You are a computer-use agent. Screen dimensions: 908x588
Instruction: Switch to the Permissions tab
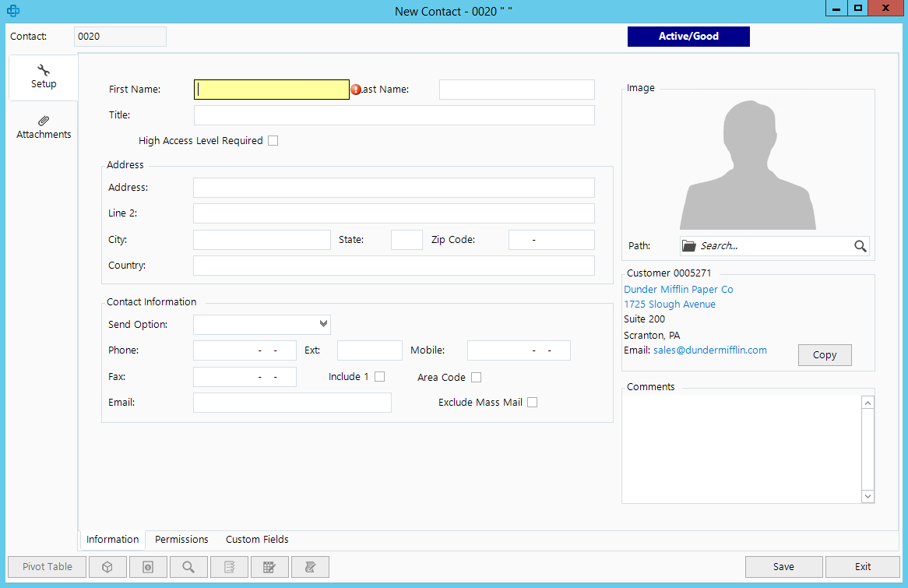coord(181,539)
